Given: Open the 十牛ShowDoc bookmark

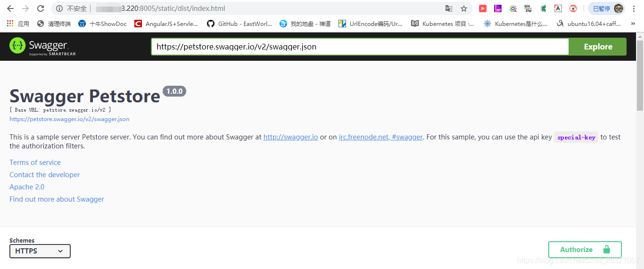Looking at the screenshot, I should (102, 24).
